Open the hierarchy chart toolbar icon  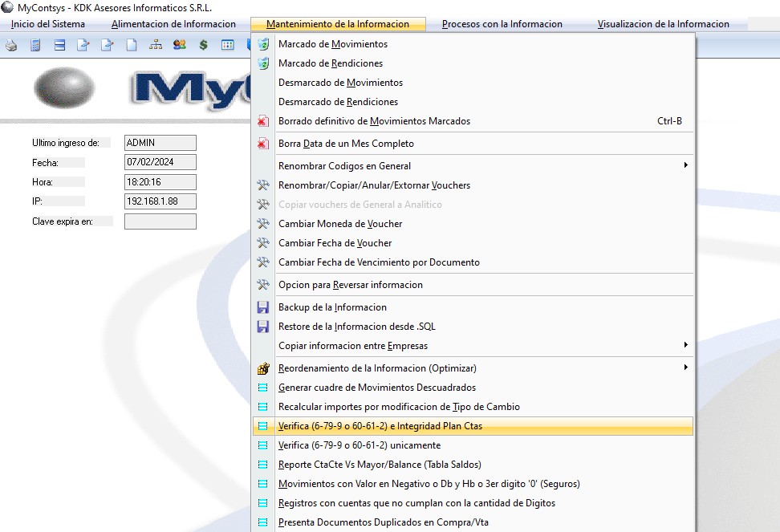point(156,45)
